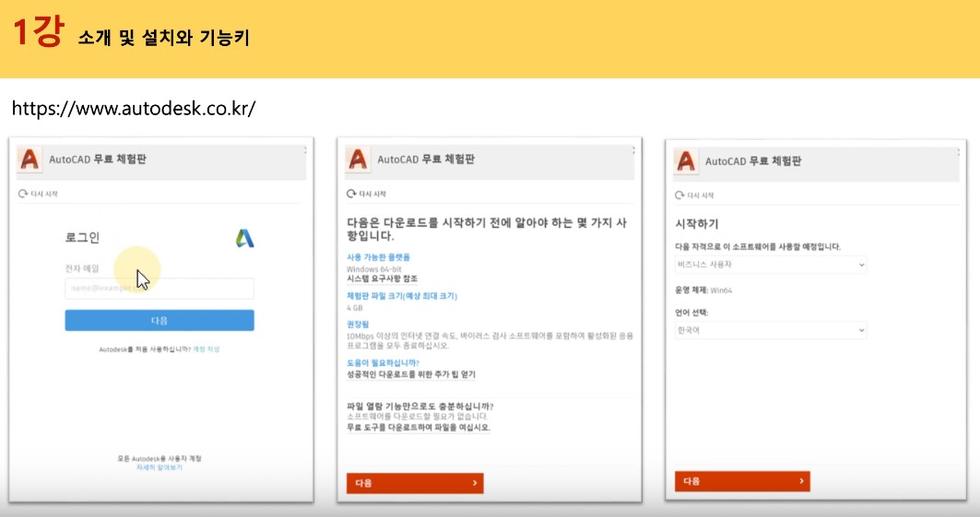Open 자세히 알아보기 link at login bottom
This screenshot has width=980, height=517.
coord(159,467)
